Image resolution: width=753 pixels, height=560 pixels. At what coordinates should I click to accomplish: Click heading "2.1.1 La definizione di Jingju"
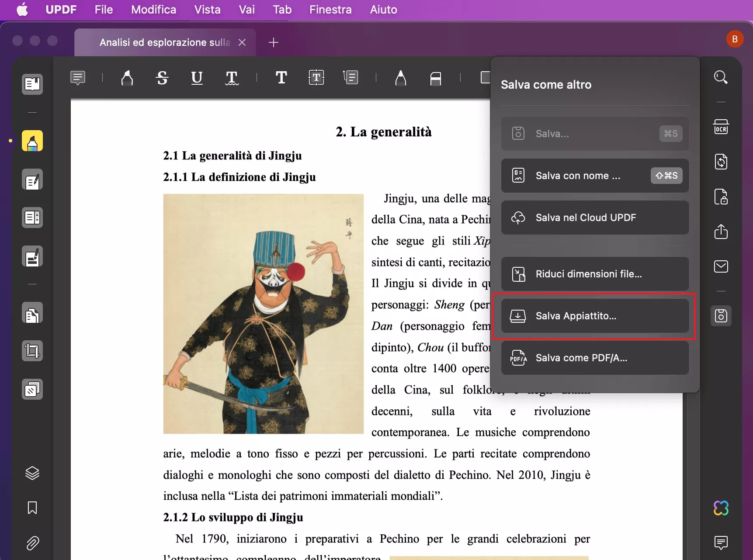point(239,177)
